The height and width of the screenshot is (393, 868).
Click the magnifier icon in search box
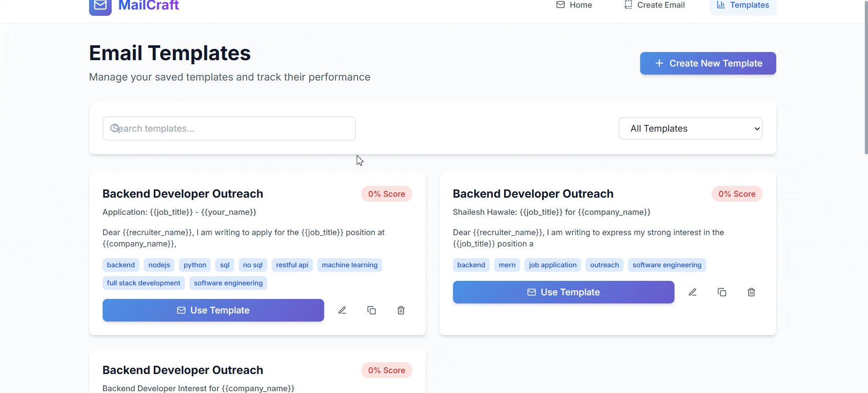coord(115,128)
